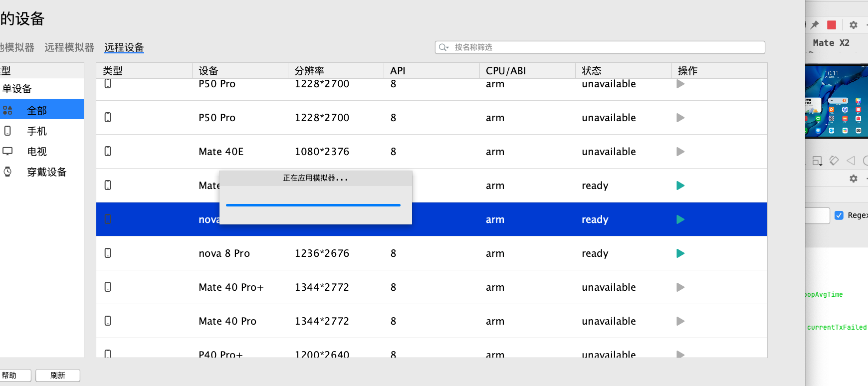This screenshot has height=386, width=868.
Task: Click input field left of Regex checkbox
Action: pos(818,215)
